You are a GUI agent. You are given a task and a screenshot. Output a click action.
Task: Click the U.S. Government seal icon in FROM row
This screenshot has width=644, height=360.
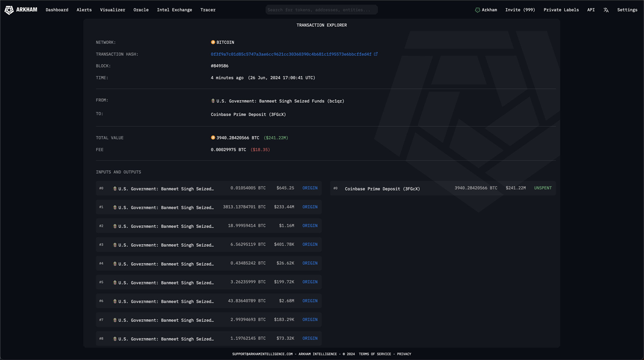point(213,101)
